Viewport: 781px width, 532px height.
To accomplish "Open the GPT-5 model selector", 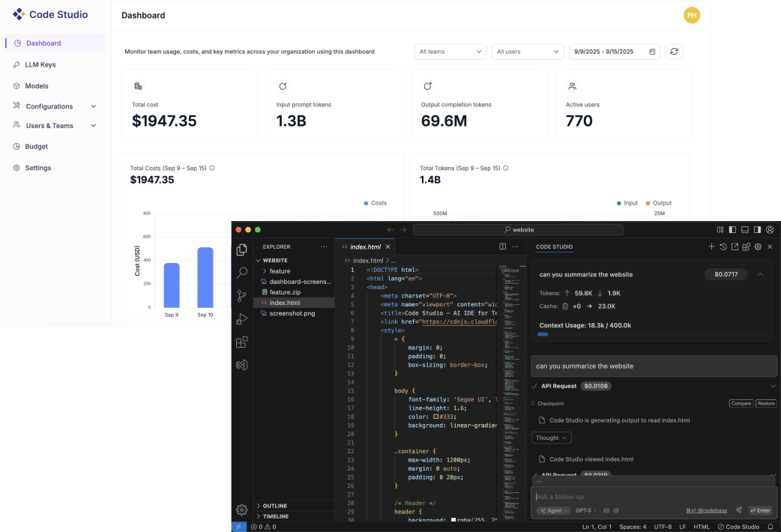I will click(x=584, y=510).
